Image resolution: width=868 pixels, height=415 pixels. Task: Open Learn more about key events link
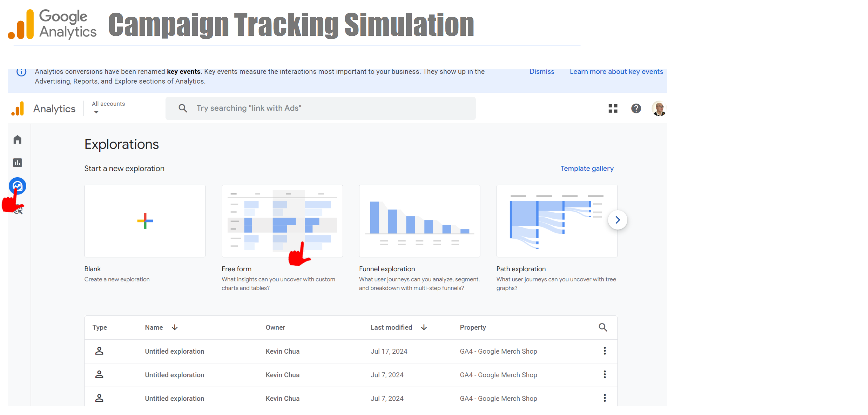pyautogui.click(x=616, y=72)
